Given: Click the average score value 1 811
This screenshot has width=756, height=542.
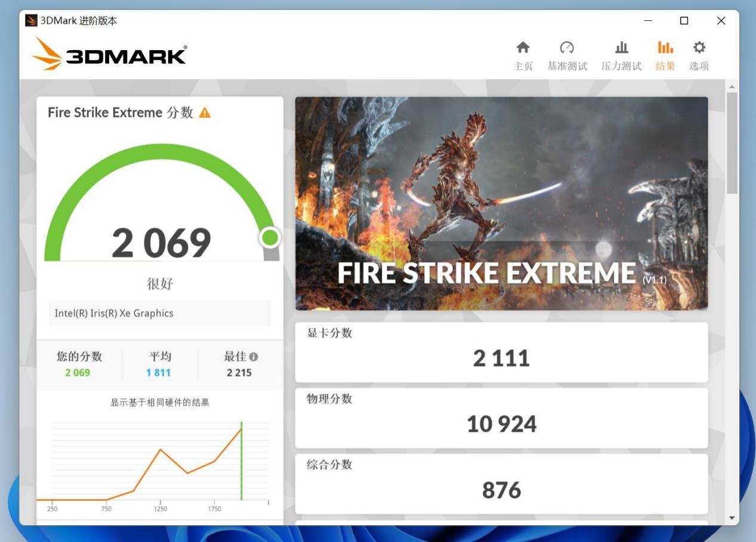Looking at the screenshot, I should (158, 373).
